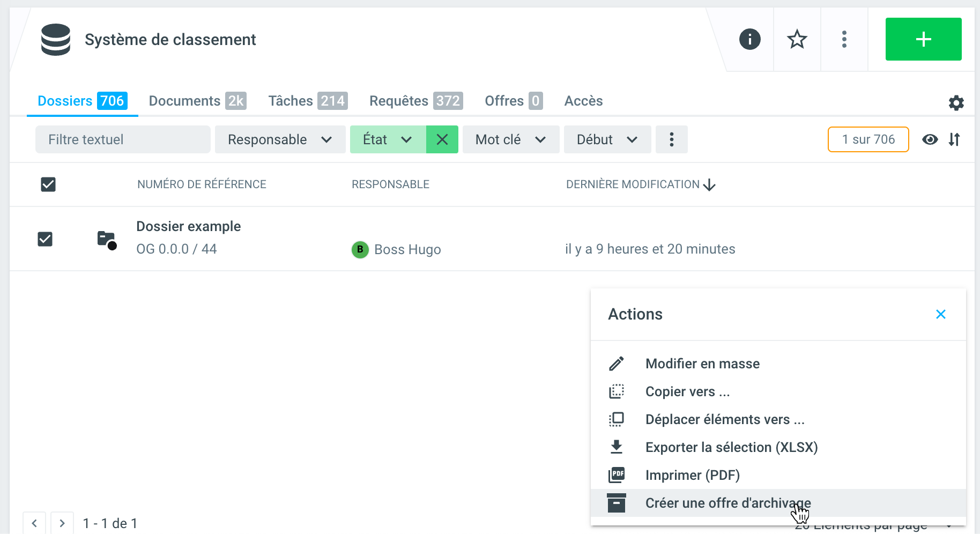The image size is (980, 534).
Task: Click the green plus add button
Action: (x=923, y=39)
